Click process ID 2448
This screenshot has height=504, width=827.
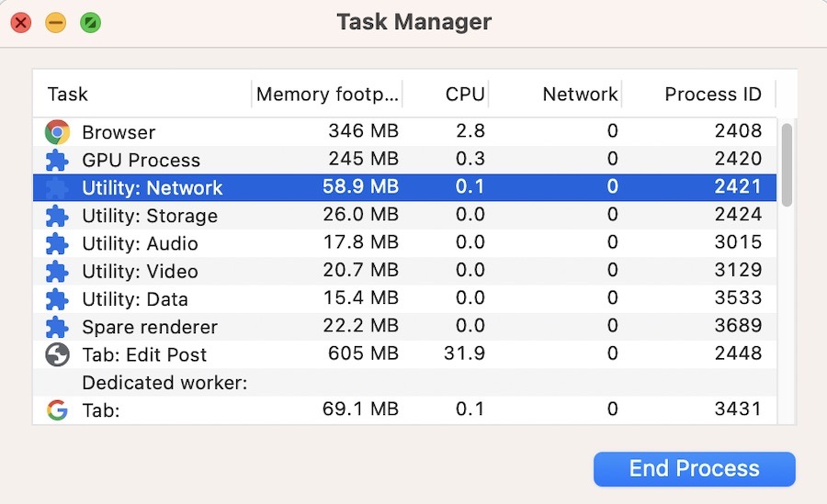pyautogui.click(x=738, y=353)
